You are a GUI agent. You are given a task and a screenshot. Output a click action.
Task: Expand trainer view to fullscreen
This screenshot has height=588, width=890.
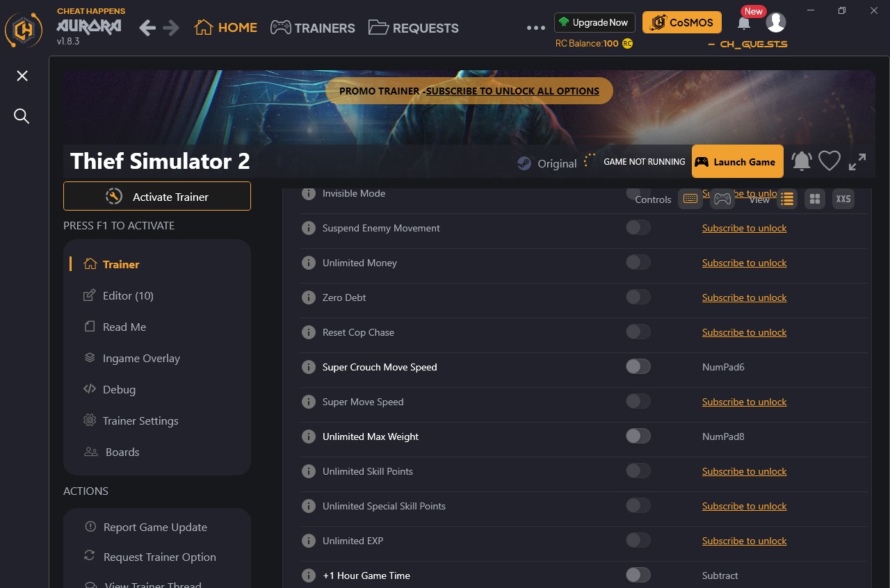click(x=857, y=162)
